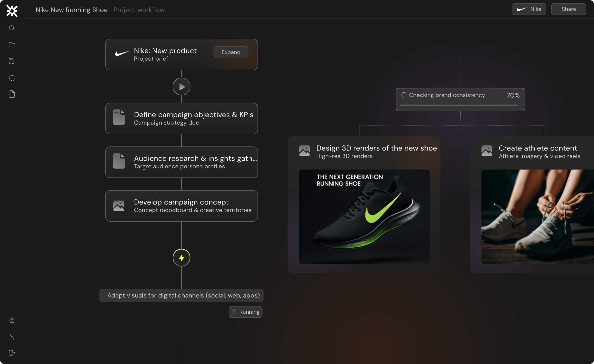Click the blank file sidebar icon
The image size is (594, 364).
coord(12,94)
